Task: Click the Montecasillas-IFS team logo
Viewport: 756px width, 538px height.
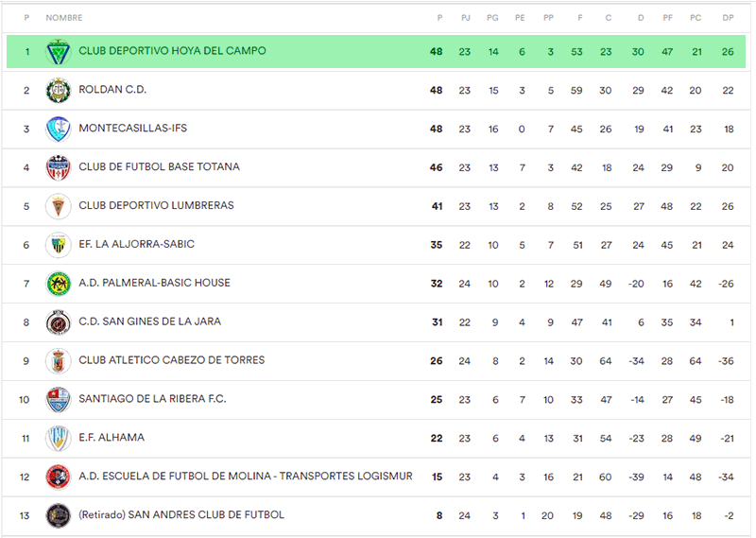Action: coord(59,129)
